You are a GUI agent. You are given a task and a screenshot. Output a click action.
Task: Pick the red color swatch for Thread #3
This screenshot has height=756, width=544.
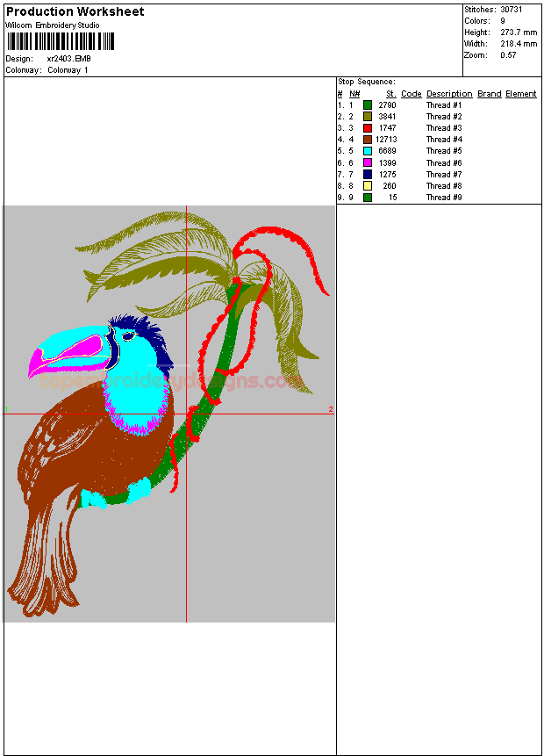point(368,128)
